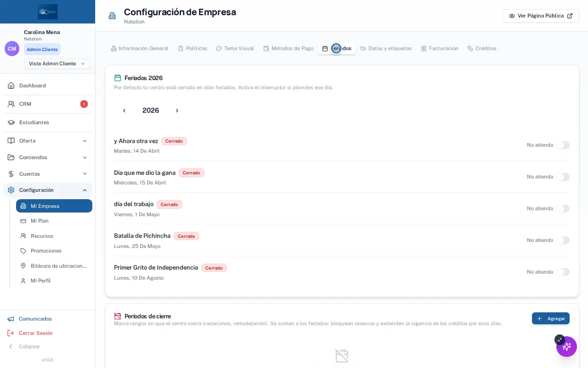Go to the previous year 2025
The height and width of the screenshot is (368, 588).
click(x=124, y=110)
